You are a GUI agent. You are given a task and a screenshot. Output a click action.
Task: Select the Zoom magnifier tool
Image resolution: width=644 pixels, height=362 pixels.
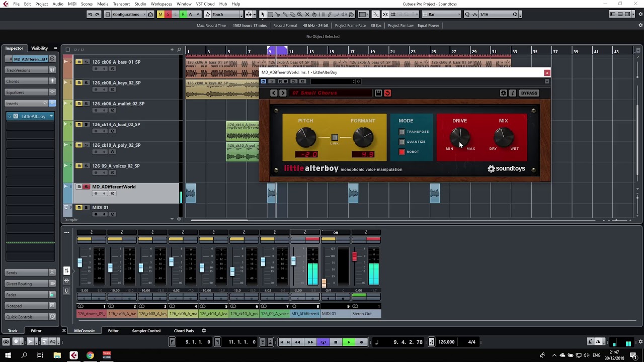[299, 14]
